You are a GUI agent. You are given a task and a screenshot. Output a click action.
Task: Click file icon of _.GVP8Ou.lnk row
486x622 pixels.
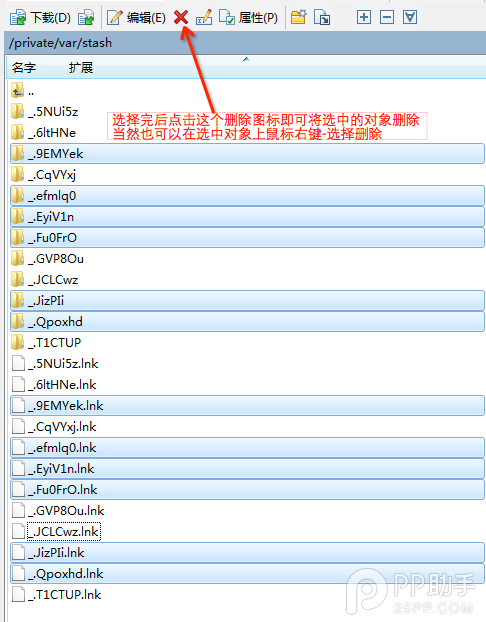pos(18,511)
